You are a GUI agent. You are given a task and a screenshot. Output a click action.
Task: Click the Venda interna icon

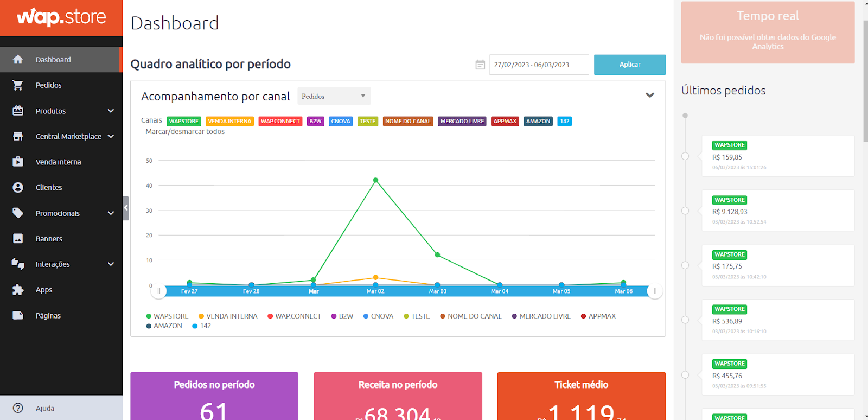(18, 162)
